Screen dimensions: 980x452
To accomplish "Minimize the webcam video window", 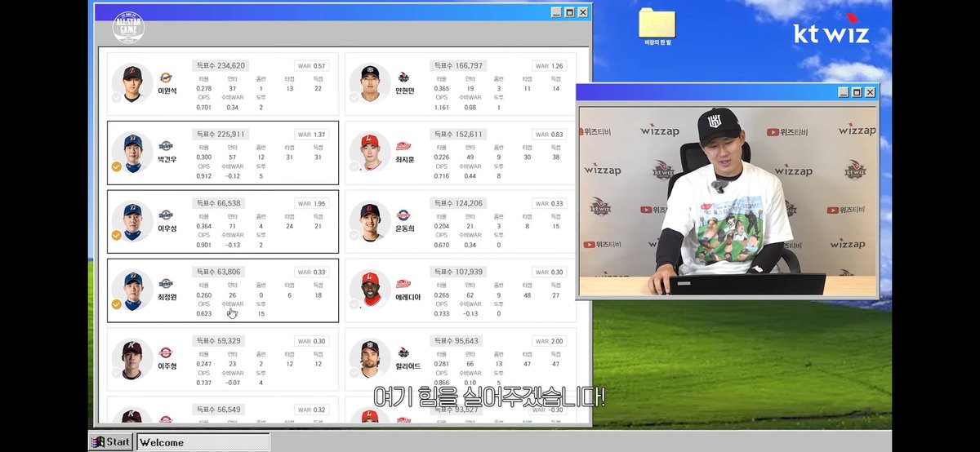I will [x=844, y=93].
